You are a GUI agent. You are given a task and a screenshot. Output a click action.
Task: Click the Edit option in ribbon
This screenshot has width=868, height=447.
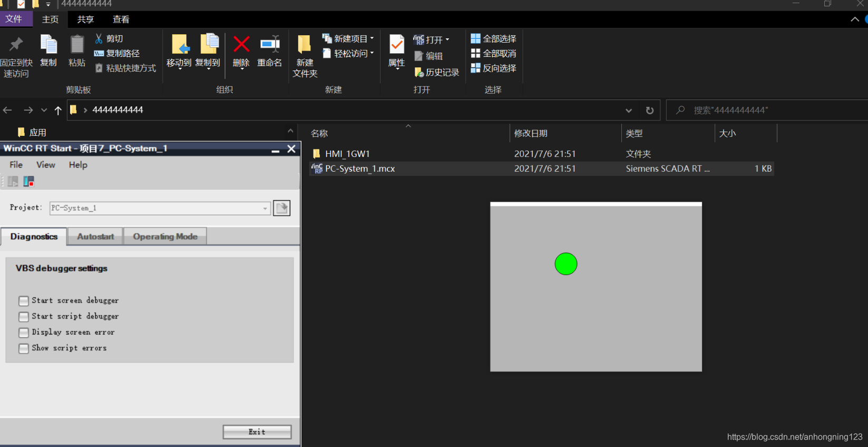[x=428, y=56]
